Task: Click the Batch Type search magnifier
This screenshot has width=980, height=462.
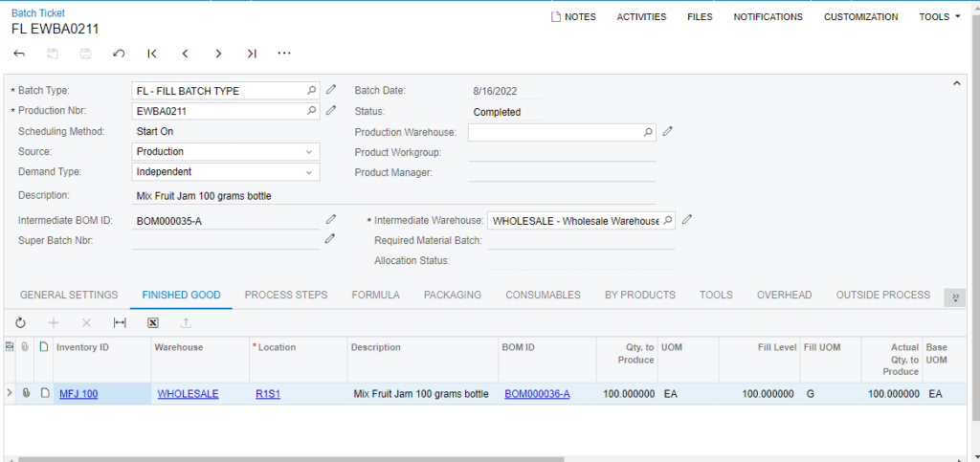Action: point(311,91)
